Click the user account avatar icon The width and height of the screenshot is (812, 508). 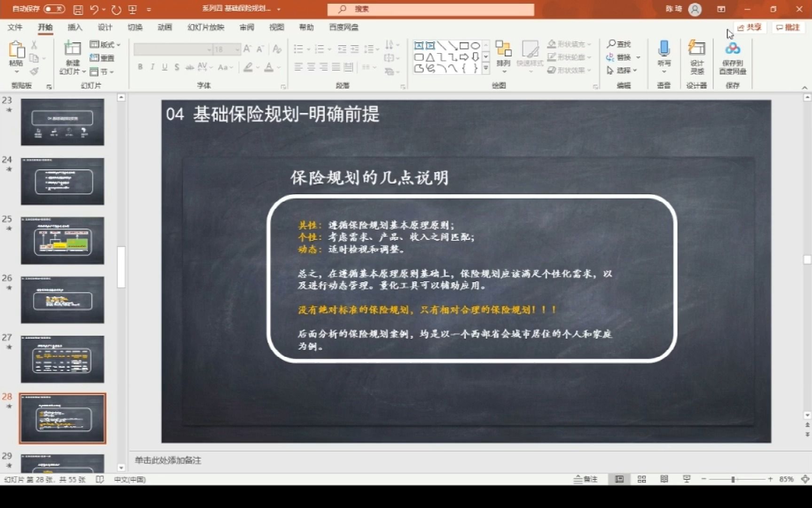point(695,9)
